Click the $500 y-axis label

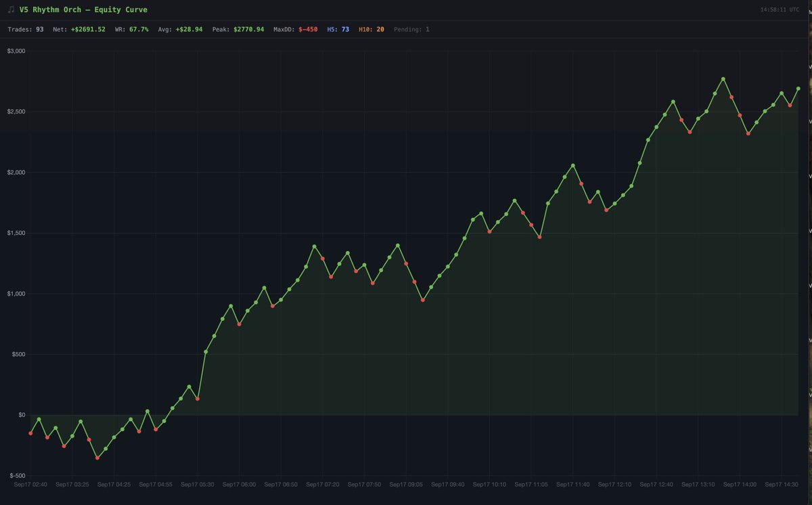[18, 354]
